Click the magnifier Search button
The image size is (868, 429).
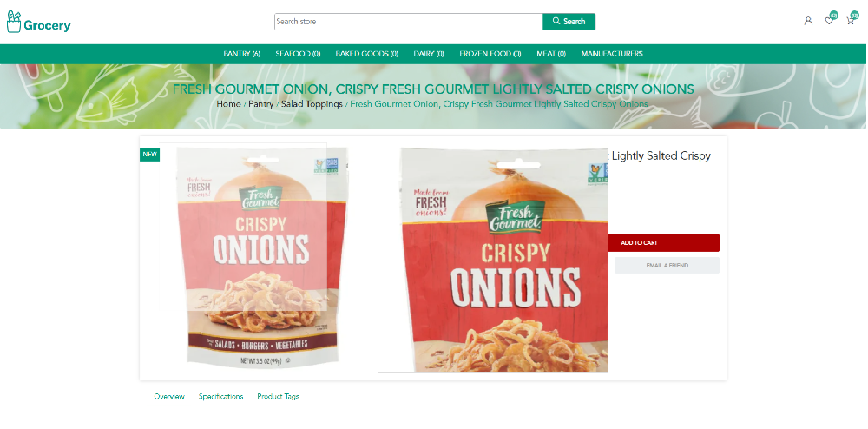tap(569, 22)
